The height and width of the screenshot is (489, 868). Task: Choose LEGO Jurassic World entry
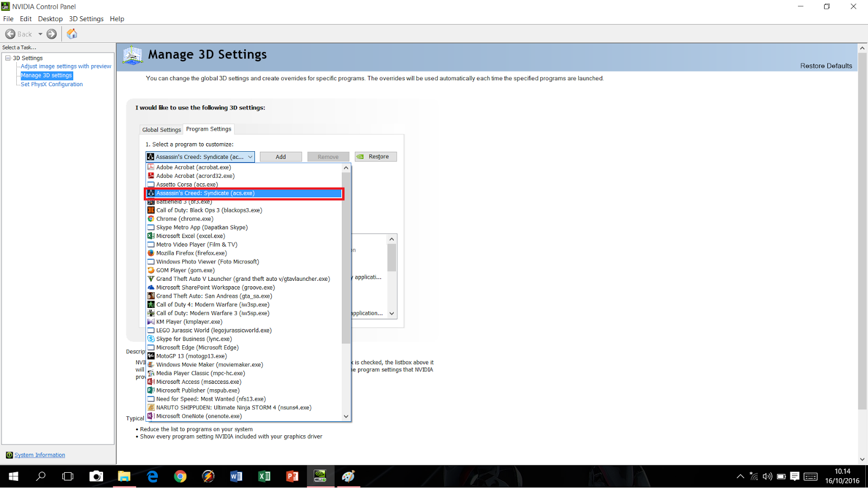coord(244,331)
